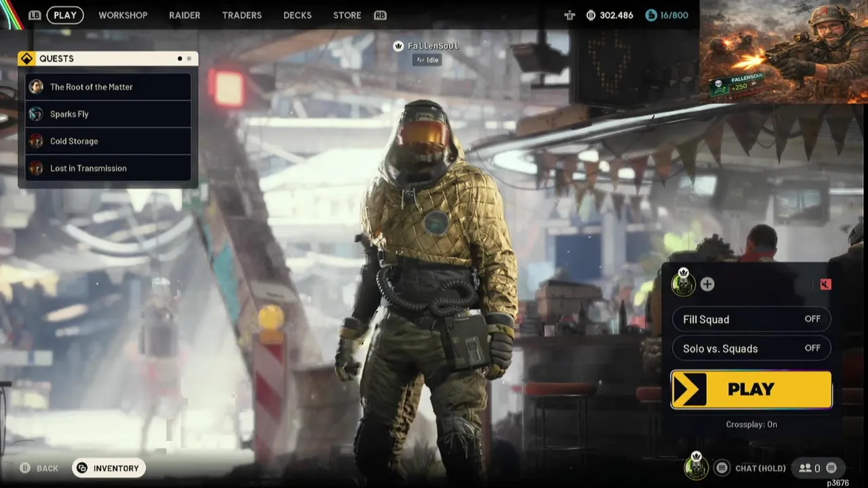Click the big yellow PLAY button

click(751, 389)
